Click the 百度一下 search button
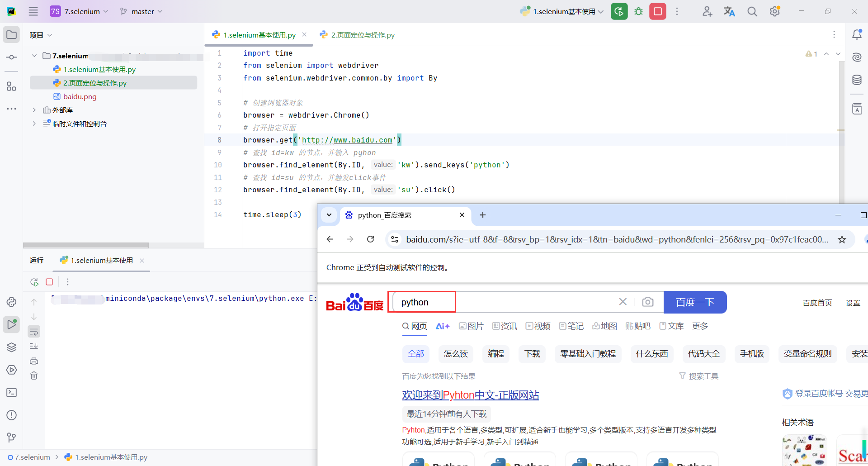This screenshot has width=868, height=466. click(x=695, y=302)
